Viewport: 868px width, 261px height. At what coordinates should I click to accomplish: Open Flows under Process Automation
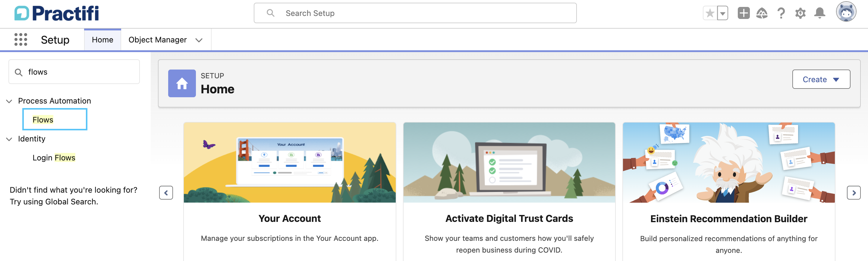point(43,120)
